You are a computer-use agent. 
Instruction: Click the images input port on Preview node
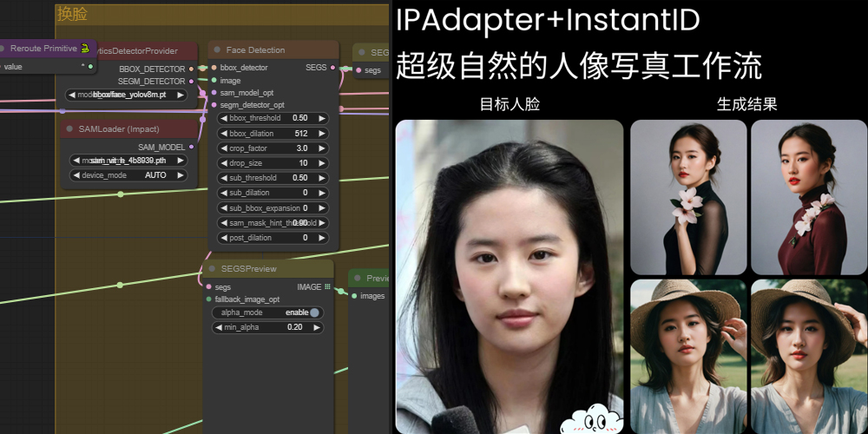(x=354, y=296)
